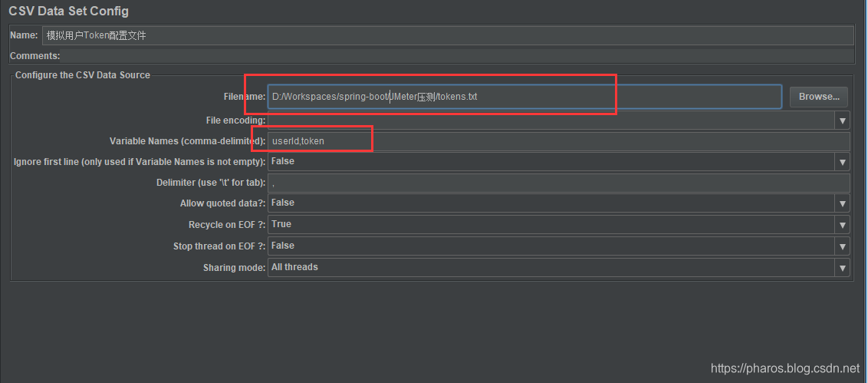Click the Configure the CSV Data Source label
The width and height of the screenshot is (868, 383).
click(x=83, y=74)
